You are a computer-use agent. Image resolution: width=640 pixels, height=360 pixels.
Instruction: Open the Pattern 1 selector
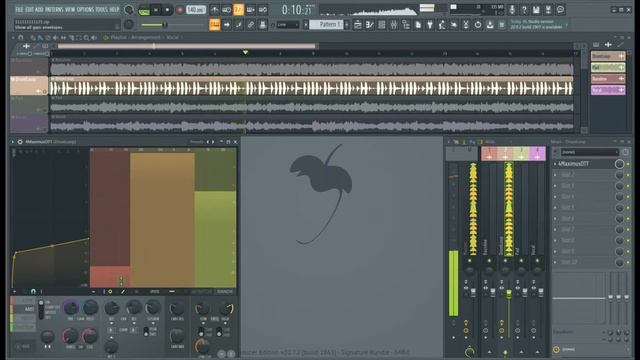coord(327,25)
